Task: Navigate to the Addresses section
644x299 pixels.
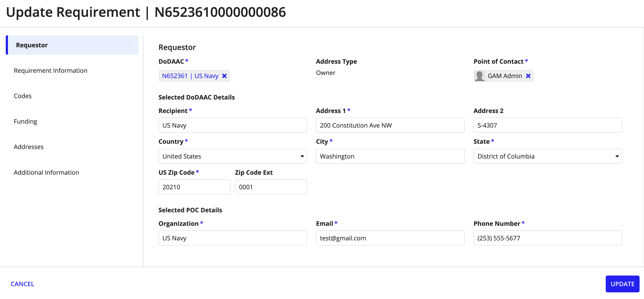Action: (x=29, y=147)
